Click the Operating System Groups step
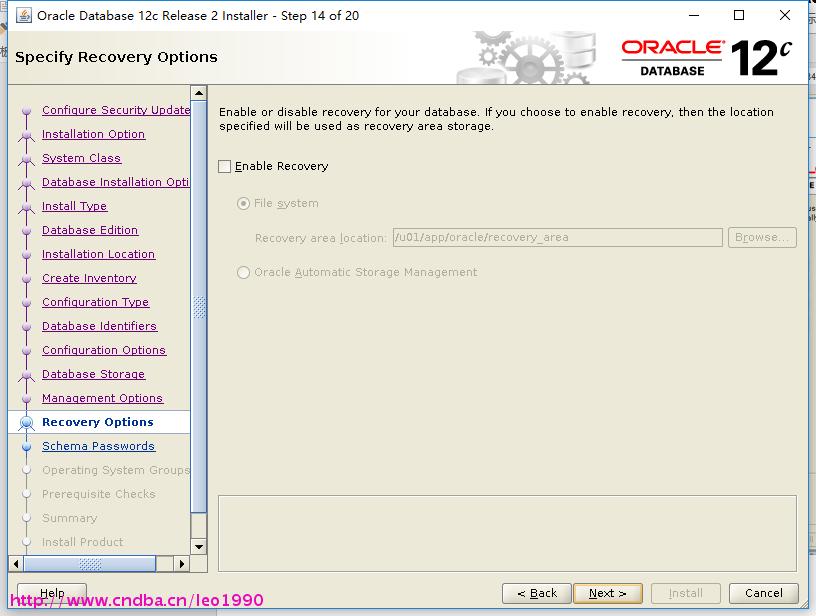The width and height of the screenshot is (816, 616). [x=116, y=470]
